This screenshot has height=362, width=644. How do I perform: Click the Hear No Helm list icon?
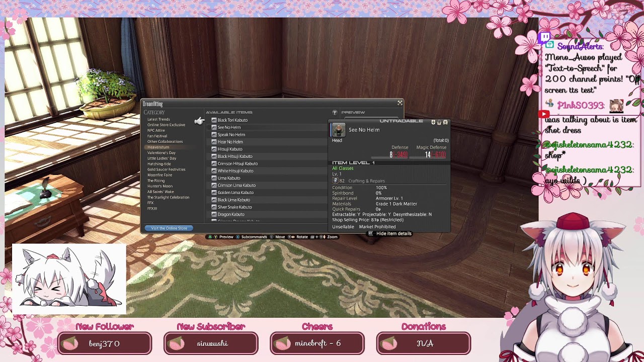click(214, 142)
